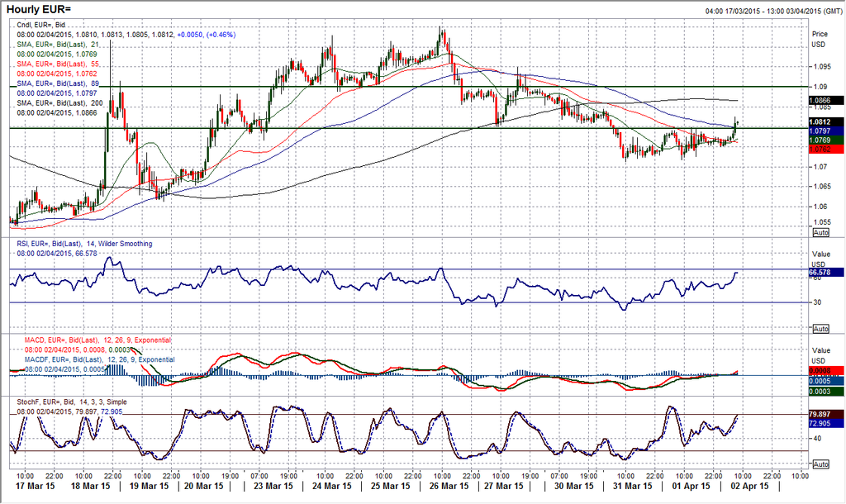Click the 30 Mar 15 date label
The height and width of the screenshot is (504, 846).
573,486
